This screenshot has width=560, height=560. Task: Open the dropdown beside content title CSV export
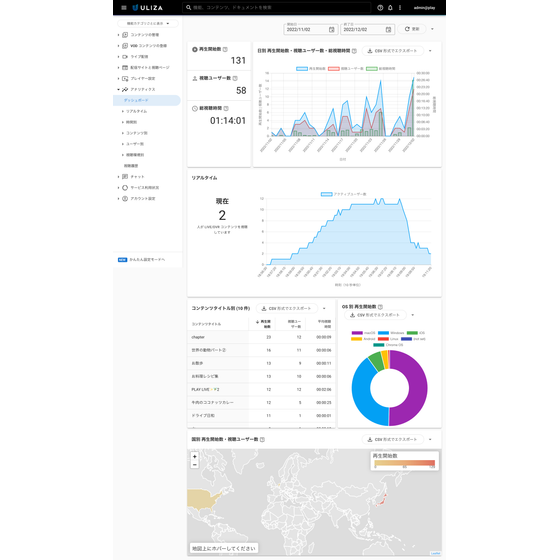pos(324,309)
